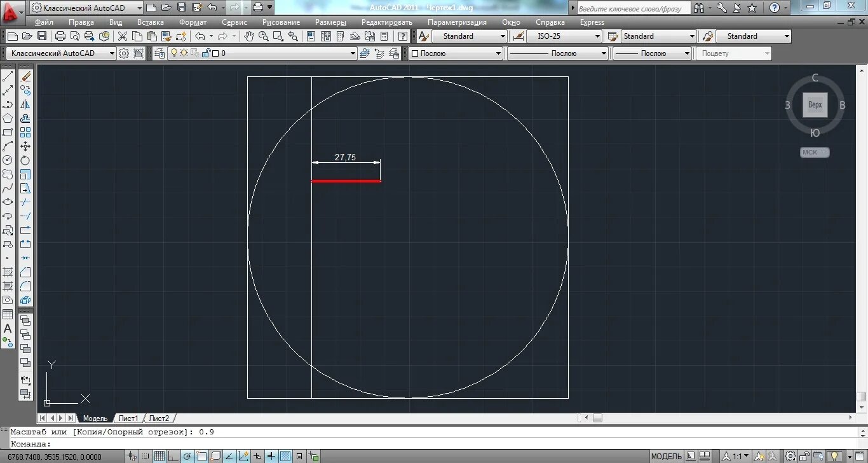This screenshot has width=868, height=463.
Task: Open the Послою linetype dropdown
Action: (557, 53)
